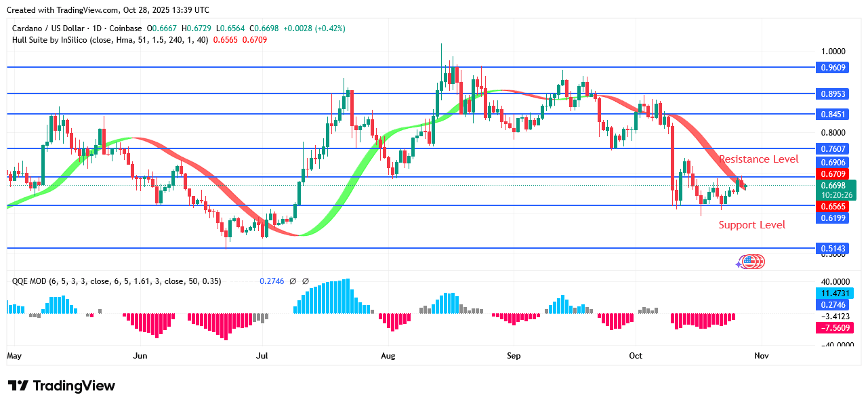Click the Resistance Level text label
The width and height of the screenshot is (868, 406).
tap(758, 159)
